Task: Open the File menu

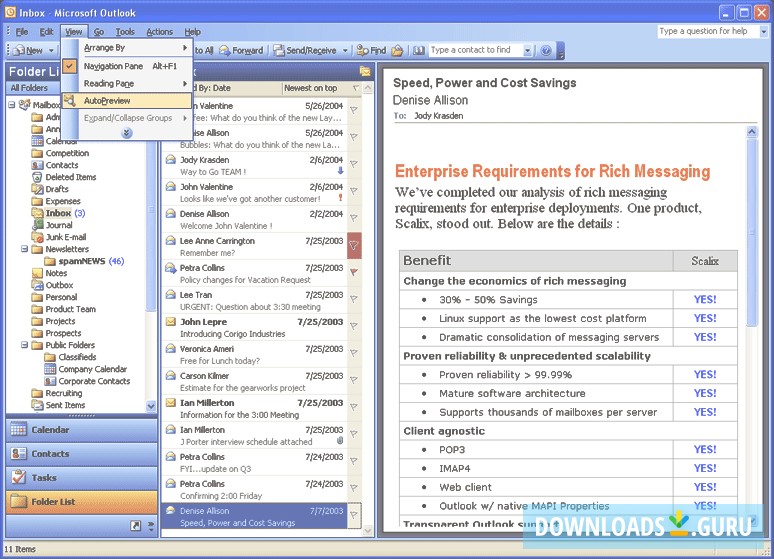Action: [x=22, y=32]
